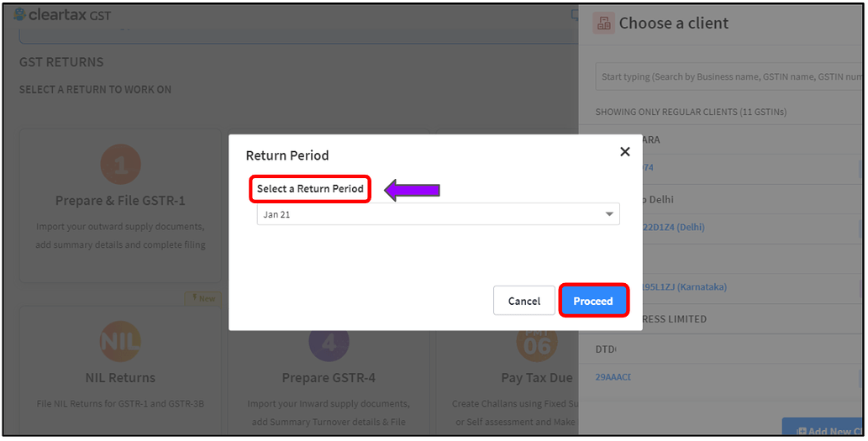This screenshot has width=868, height=441.
Task: Select the Prepare & File GSTR-1 icon
Action: [x=120, y=165]
